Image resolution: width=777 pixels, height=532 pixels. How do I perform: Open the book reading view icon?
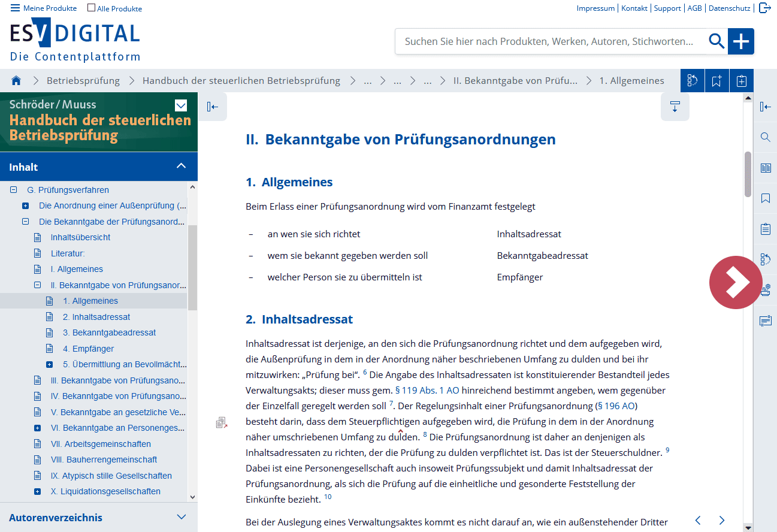pos(765,168)
